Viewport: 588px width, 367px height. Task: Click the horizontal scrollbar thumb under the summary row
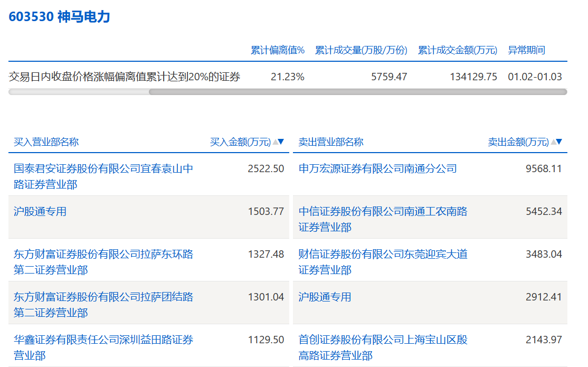[x=358, y=92]
